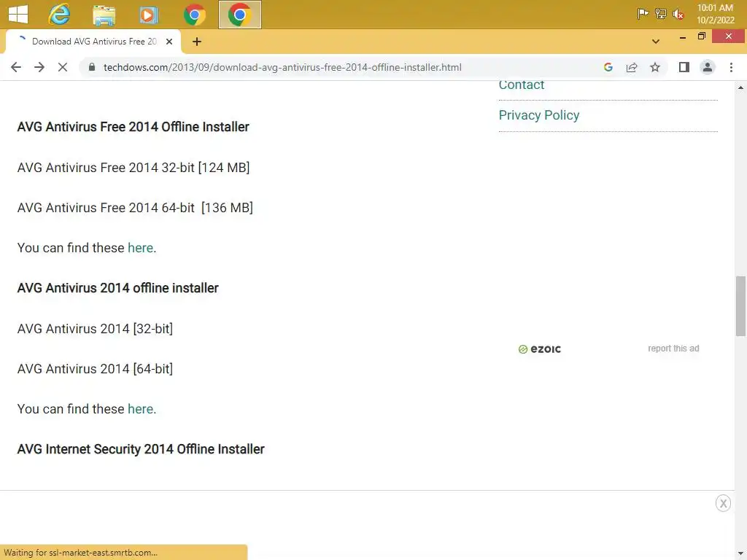Expand the tab search dropdown arrow

pos(656,42)
